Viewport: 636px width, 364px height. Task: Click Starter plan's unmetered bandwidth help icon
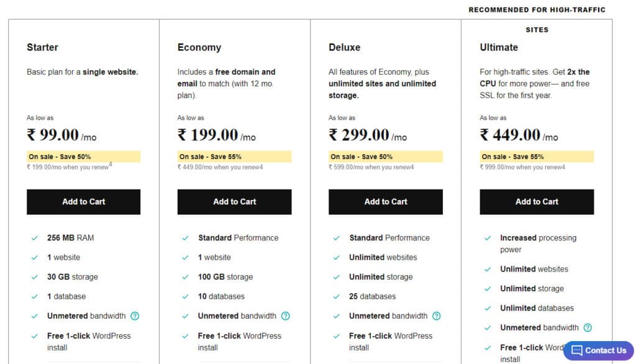coord(135,316)
